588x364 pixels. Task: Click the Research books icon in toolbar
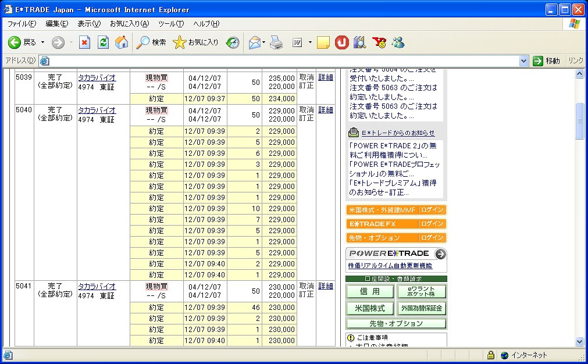[359, 42]
